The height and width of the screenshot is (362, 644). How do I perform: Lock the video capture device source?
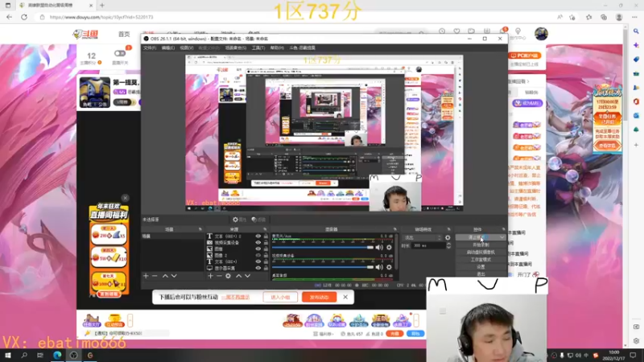pos(266,243)
